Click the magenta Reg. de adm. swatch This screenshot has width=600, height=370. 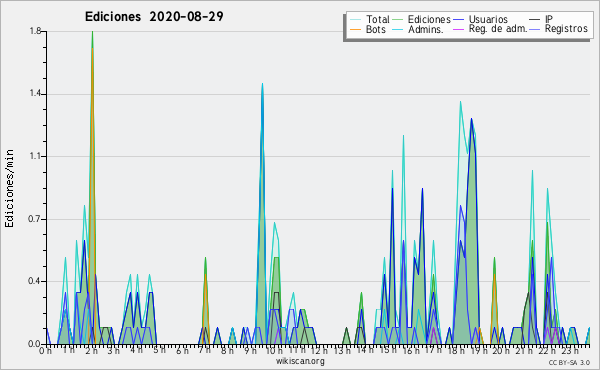click(458, 29)
